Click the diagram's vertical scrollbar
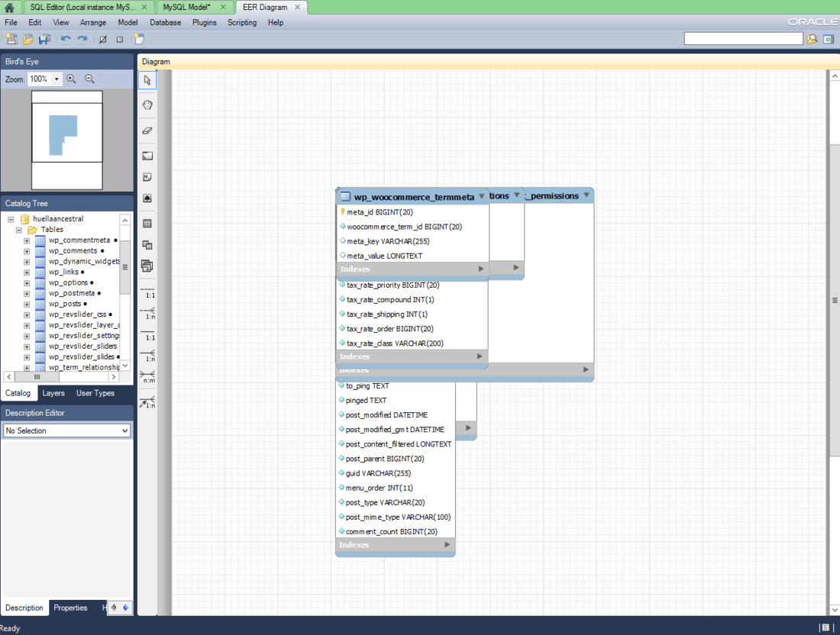Image resolution: width=840 pixels, height=635 pixels. point(835,343)
